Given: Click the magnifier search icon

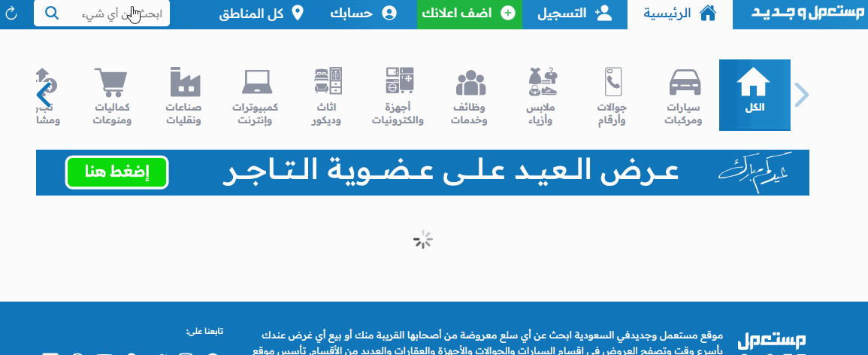Looking at the screenshot, I should tap(52, 14).
